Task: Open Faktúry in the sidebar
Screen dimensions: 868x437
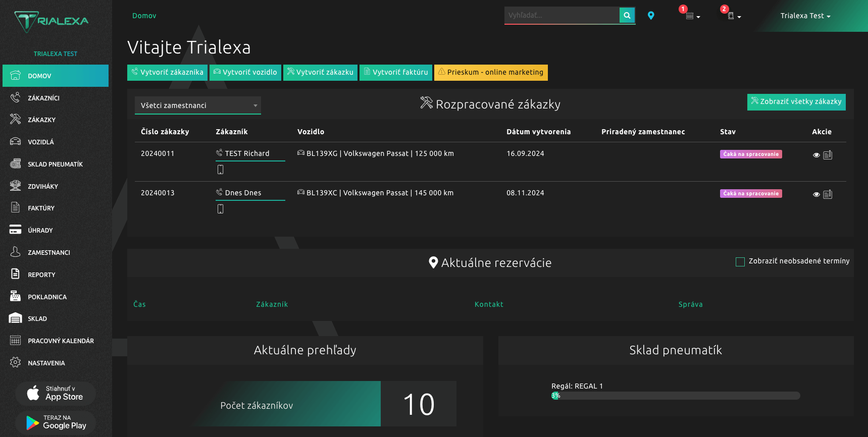Action: [x=41, y=208]
